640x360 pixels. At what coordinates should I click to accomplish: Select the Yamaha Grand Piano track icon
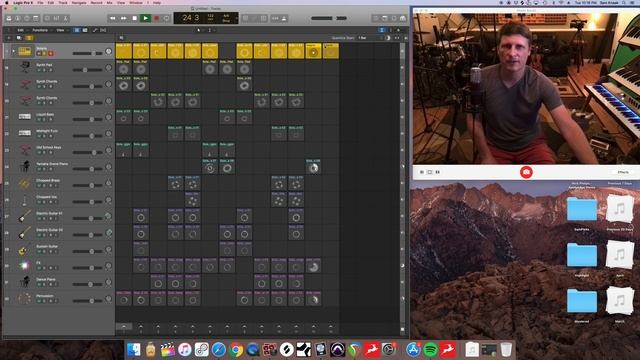pyautogui.click(x=24, y=166)
